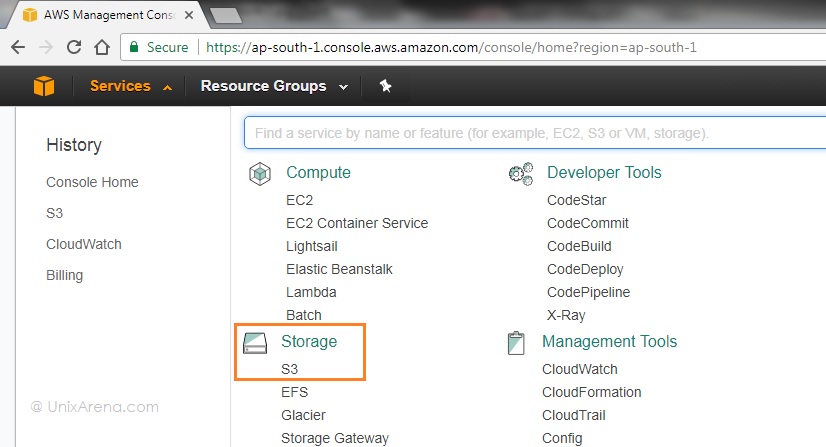Click the pin shortcut icon in navbar
The image size is (826, 447).
coord(386,86)
